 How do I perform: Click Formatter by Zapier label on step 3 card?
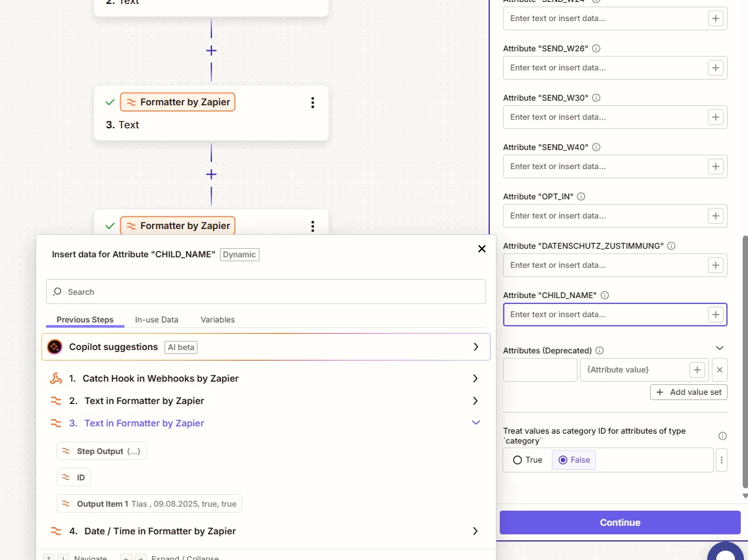178,102
